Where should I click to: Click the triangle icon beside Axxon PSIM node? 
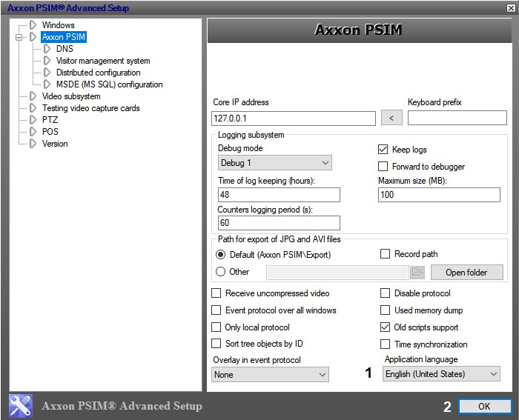click(x=33, y=37)
